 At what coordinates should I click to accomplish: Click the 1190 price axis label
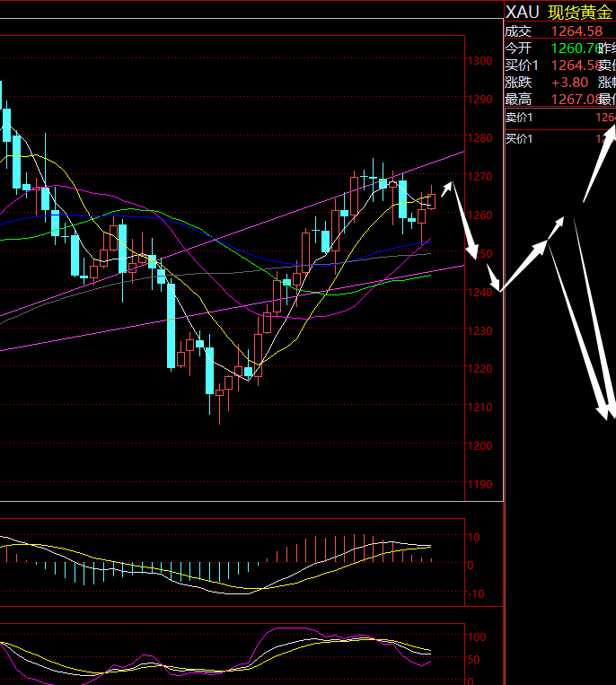pos(480,485)
